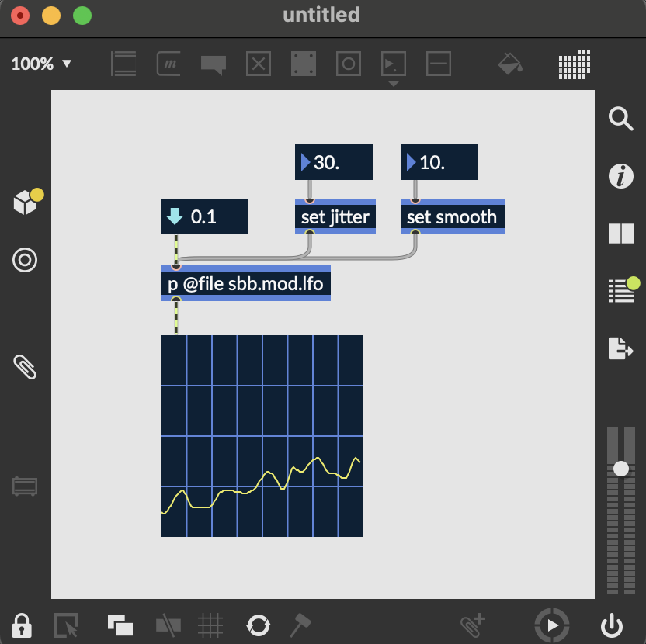Open the packages cube browser in left sidebar
This screenshot has height=644, width=646.
25,203
